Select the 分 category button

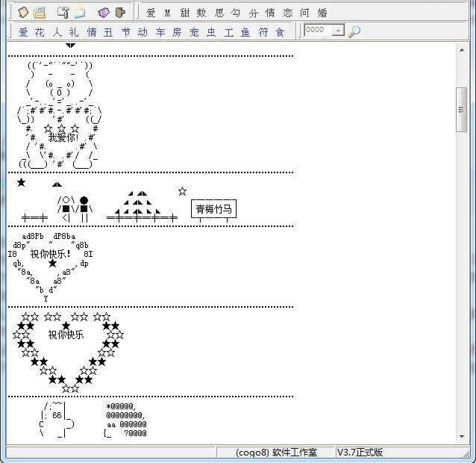tap(253, 13)
